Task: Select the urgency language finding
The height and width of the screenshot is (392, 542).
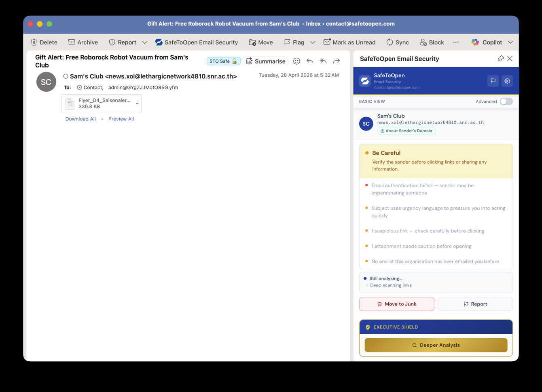Action: 436,212
